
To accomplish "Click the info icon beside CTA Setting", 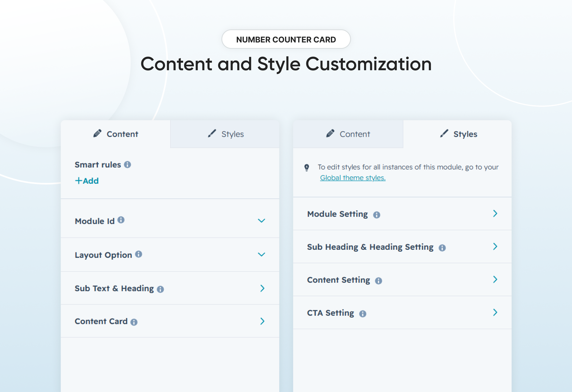I will [x=362, y=314].
